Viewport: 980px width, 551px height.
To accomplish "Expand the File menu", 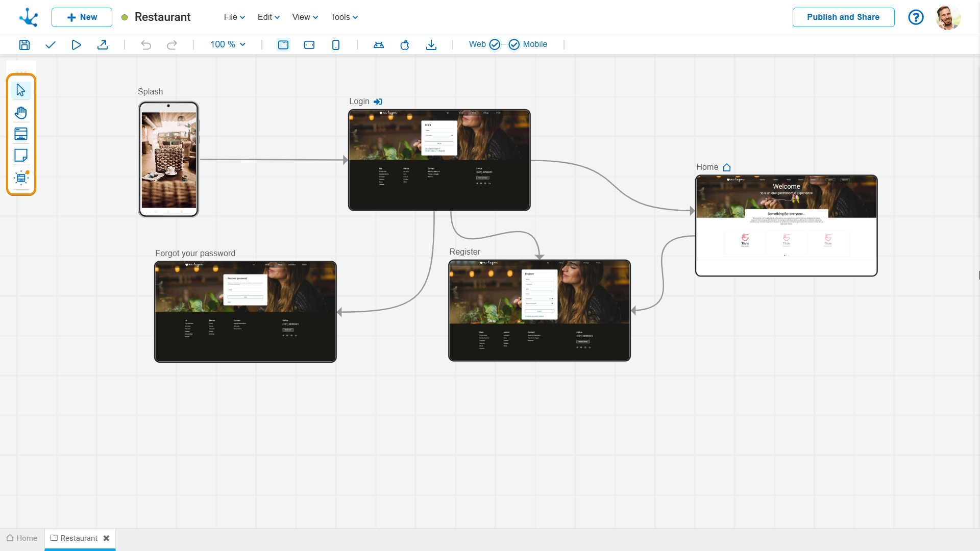I will click(234, 17).
